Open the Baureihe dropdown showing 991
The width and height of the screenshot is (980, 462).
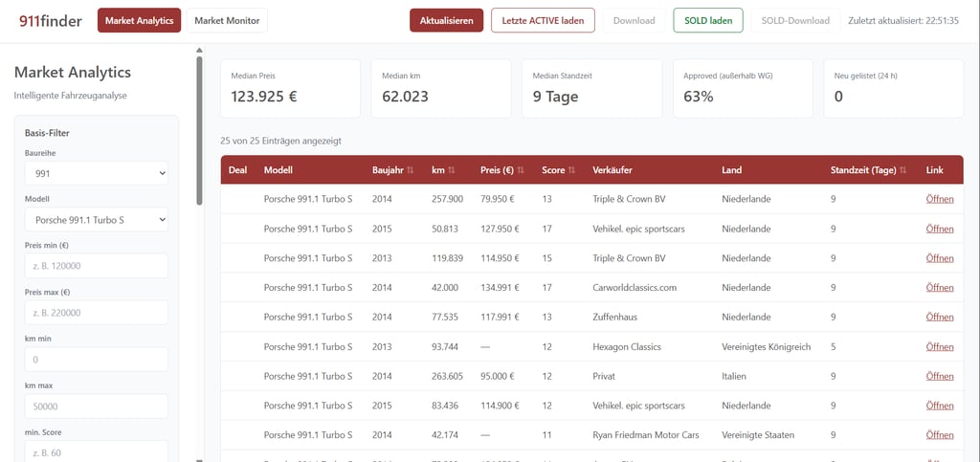(97, 173)
